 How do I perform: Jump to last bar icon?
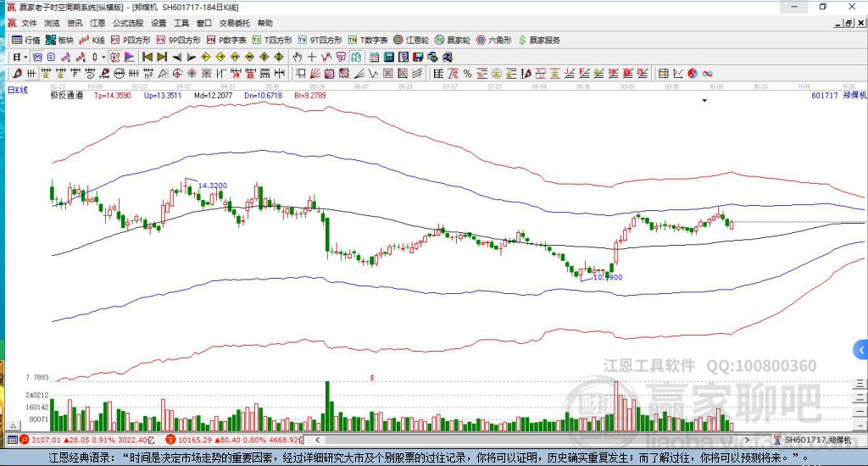click(162, 57)
